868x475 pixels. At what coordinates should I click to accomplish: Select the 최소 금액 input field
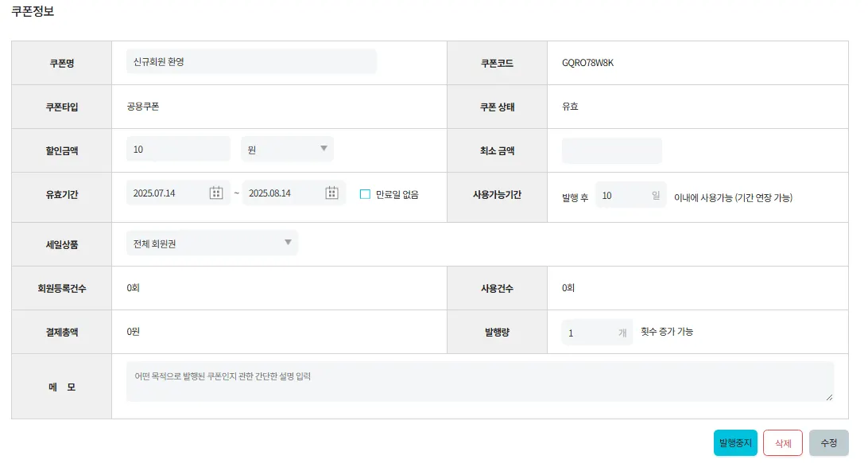[x=611, y=150]
